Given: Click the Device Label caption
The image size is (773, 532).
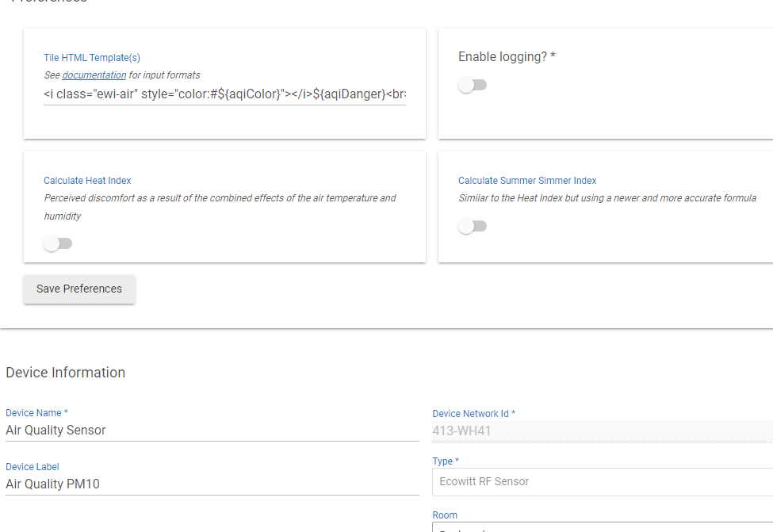Looking at the screenshot, I should [33, 467].
